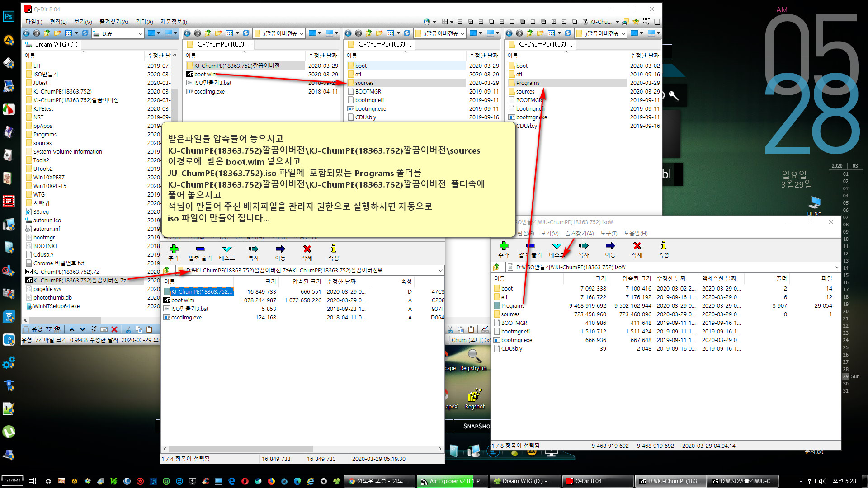Open first pane D:₩ address dropdown
Viewport: 868px width, 488px height.
click(140, 33)
